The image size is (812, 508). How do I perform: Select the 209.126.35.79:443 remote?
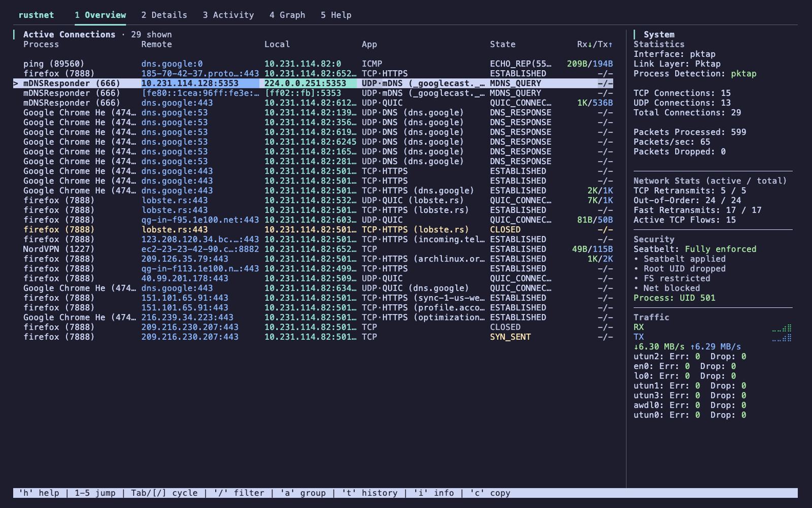(x=185, y=259)
